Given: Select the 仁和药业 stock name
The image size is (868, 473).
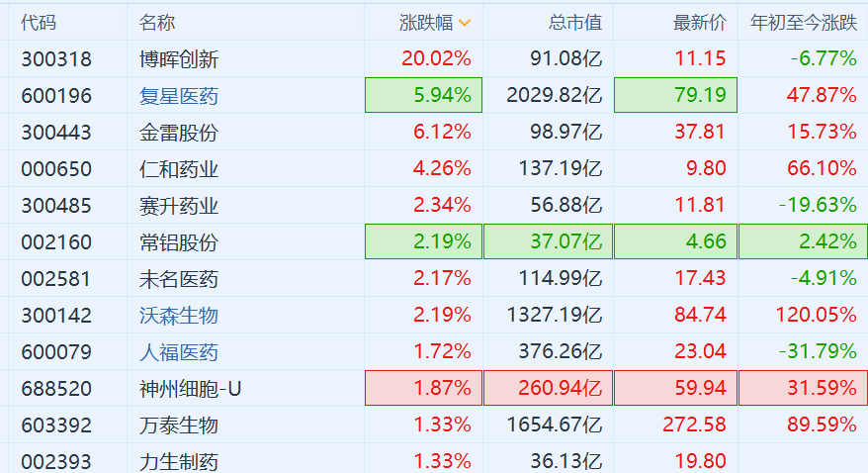Looking at the screenshot, I should click(x=179, y=169).
